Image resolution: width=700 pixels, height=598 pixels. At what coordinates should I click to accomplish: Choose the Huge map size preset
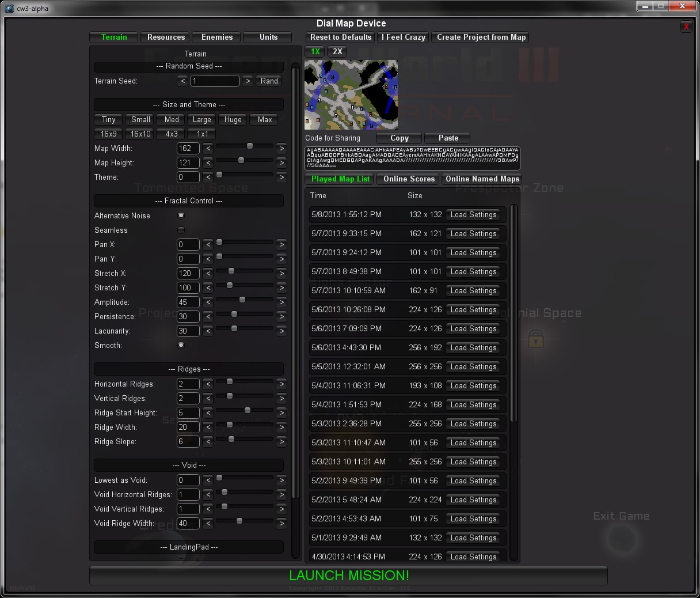233,120
